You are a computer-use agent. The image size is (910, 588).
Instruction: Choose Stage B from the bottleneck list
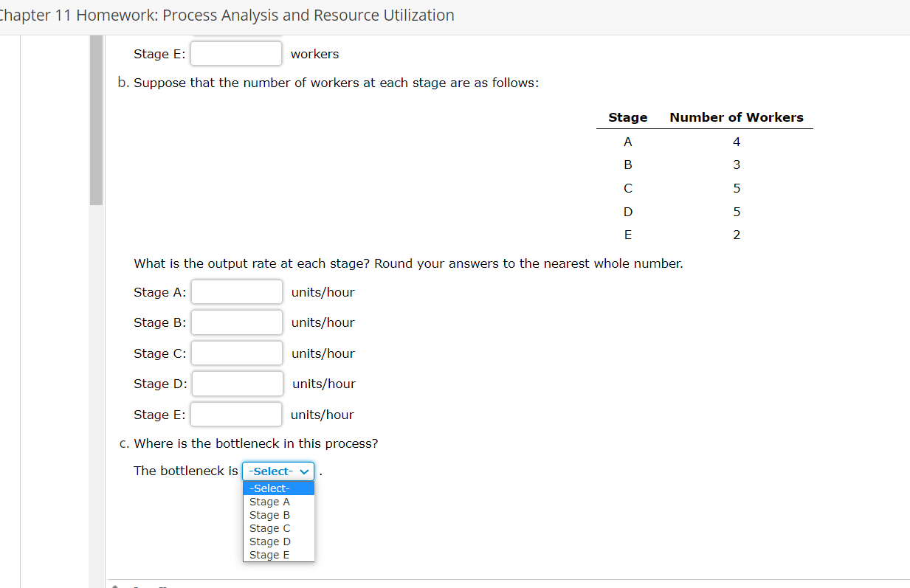pyautogui.click(x=279, y=515)
